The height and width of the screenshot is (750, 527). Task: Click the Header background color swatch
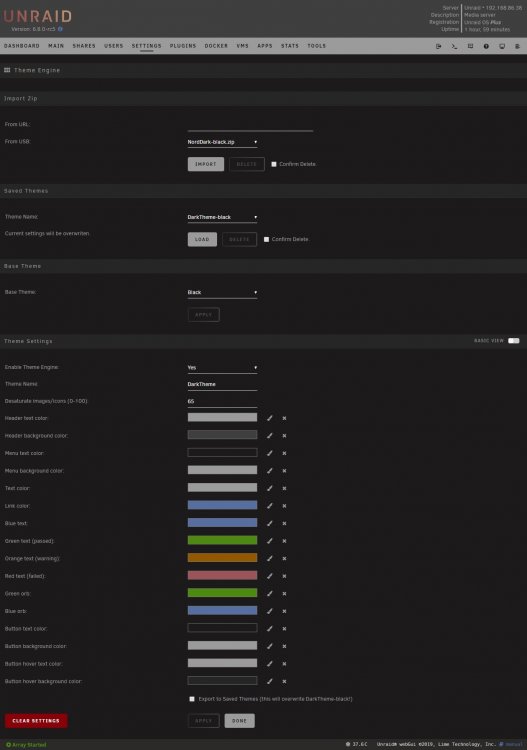pyautogui.click(x=222, y=435)
